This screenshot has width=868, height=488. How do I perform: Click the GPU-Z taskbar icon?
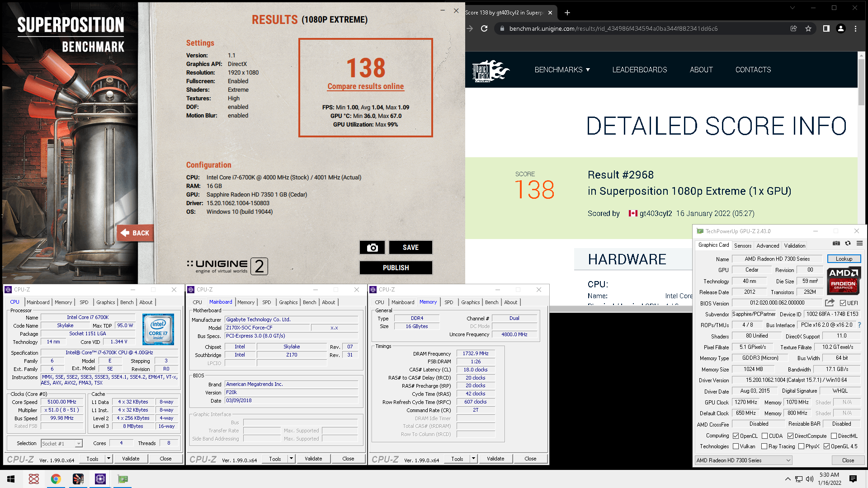(x=123, y=479)
